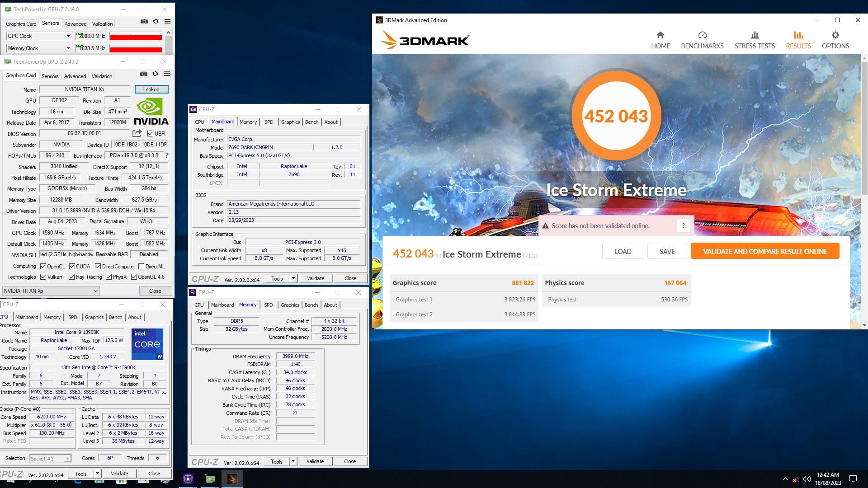
Task: Click Close button in GPU-Z Graphics Card window
Action: click(x=155, y=291)
